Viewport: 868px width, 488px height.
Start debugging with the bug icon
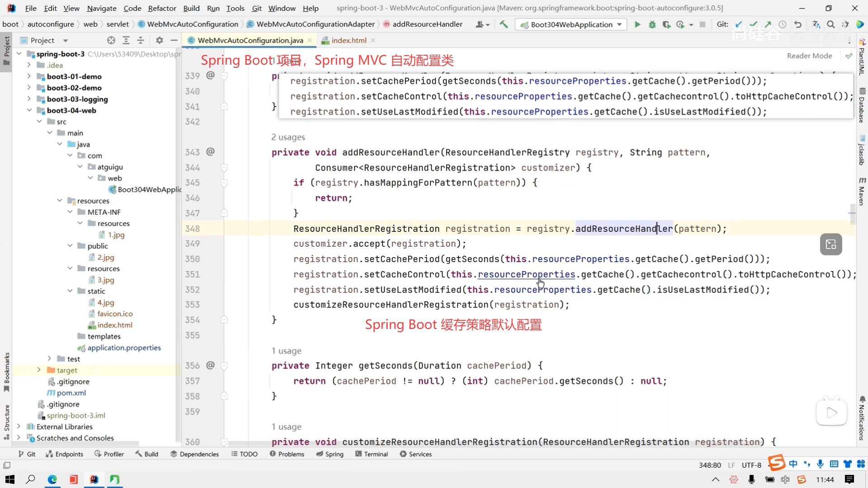pyautogui.click(x=652, y=24)
